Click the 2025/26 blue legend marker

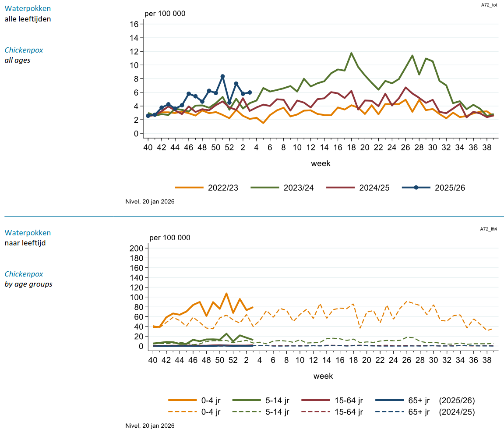(416, 188)
